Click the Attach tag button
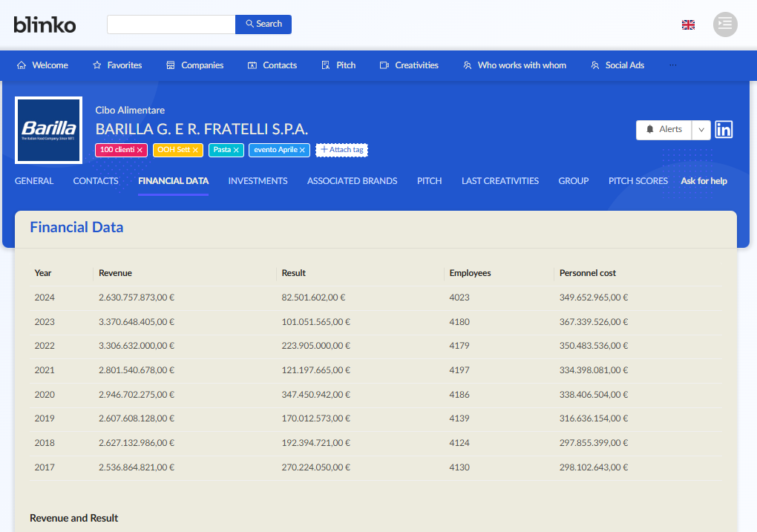 click(342, 150)
